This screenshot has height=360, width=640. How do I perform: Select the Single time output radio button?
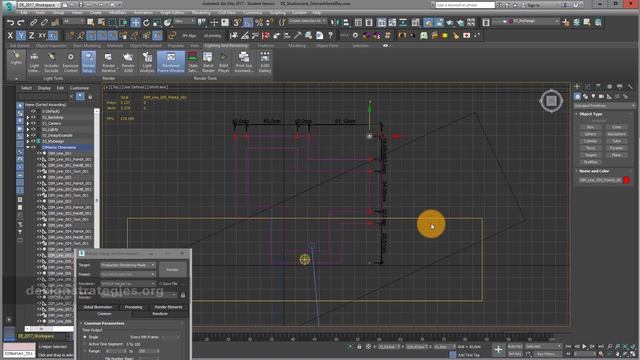85,337
